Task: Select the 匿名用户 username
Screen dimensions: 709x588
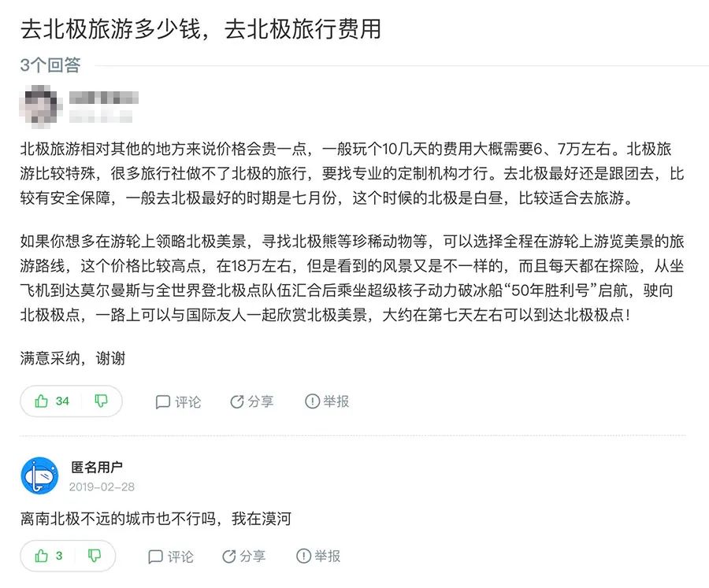Action: (x=97, y=467)
